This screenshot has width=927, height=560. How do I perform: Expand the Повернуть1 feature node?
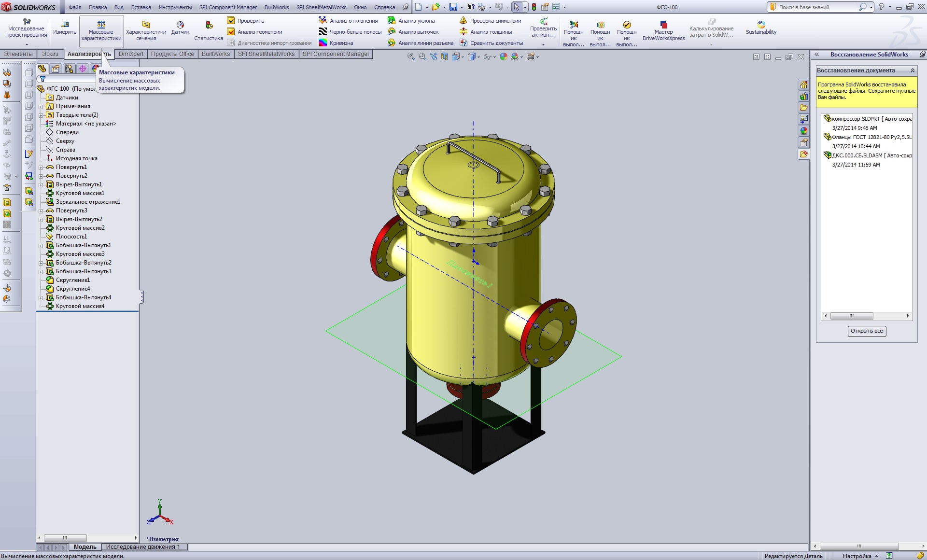point(41,167)
